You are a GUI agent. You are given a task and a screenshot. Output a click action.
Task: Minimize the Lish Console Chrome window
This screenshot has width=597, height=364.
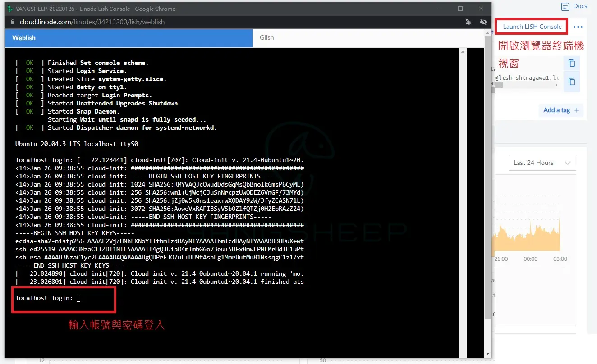pos(440,9)
